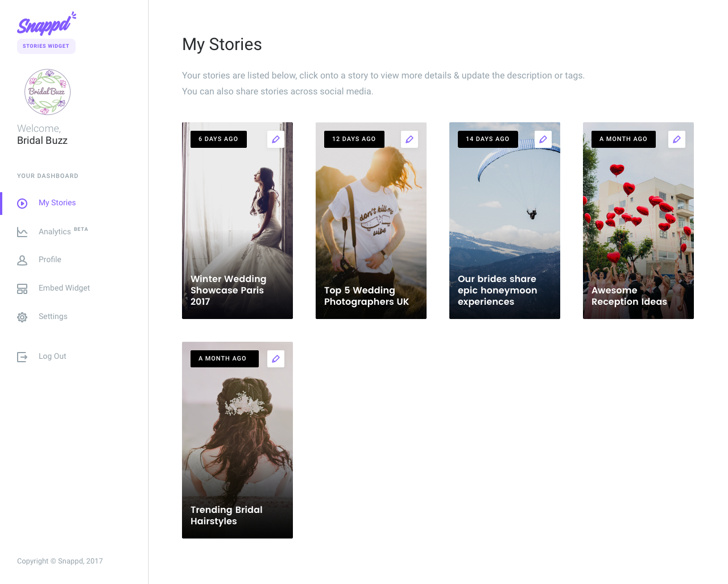Click the Log Out icon
728x584 pixels.
pyautogui.click(x=22, y=357)
